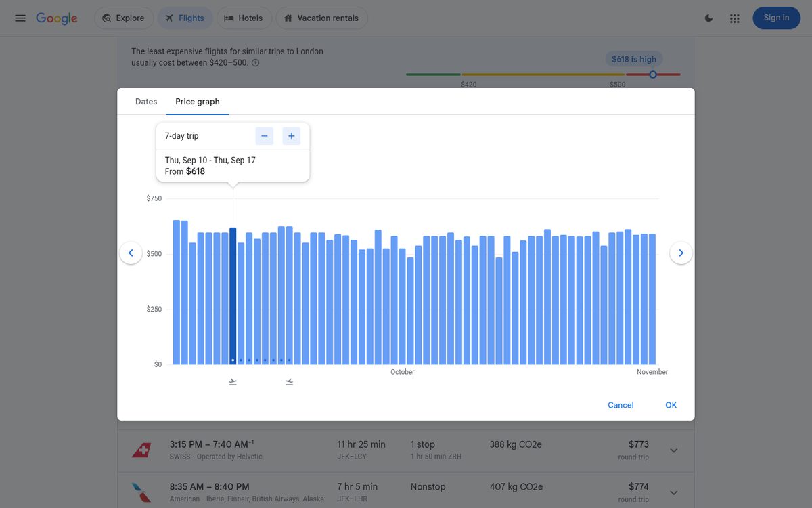Go to the Explore tab
Image resolution: width=812 pixels, height=508 pixels.
pyautogui.click(x=124, y=18)
